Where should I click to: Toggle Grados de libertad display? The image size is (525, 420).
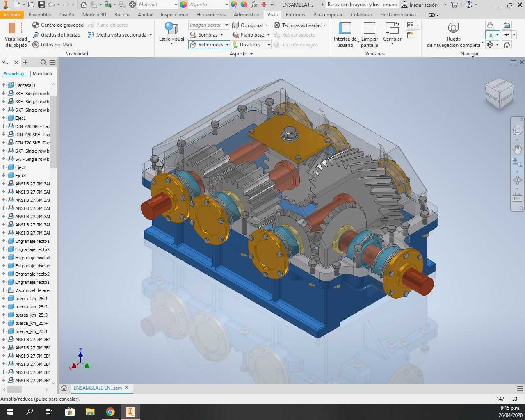click(x=57, y=35)
